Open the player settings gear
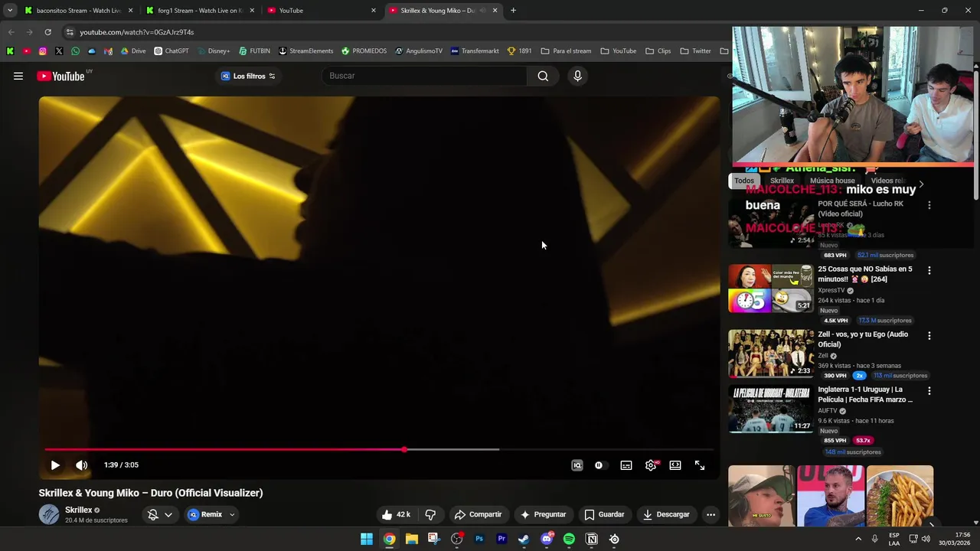This screenshot has width=980, height=551. pos(651,465)
